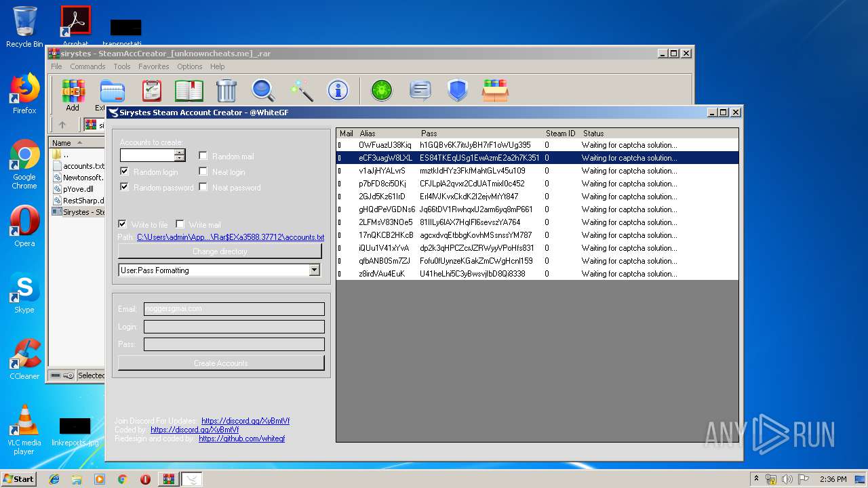Toggle the Neat password checkbox

[203, 187]
